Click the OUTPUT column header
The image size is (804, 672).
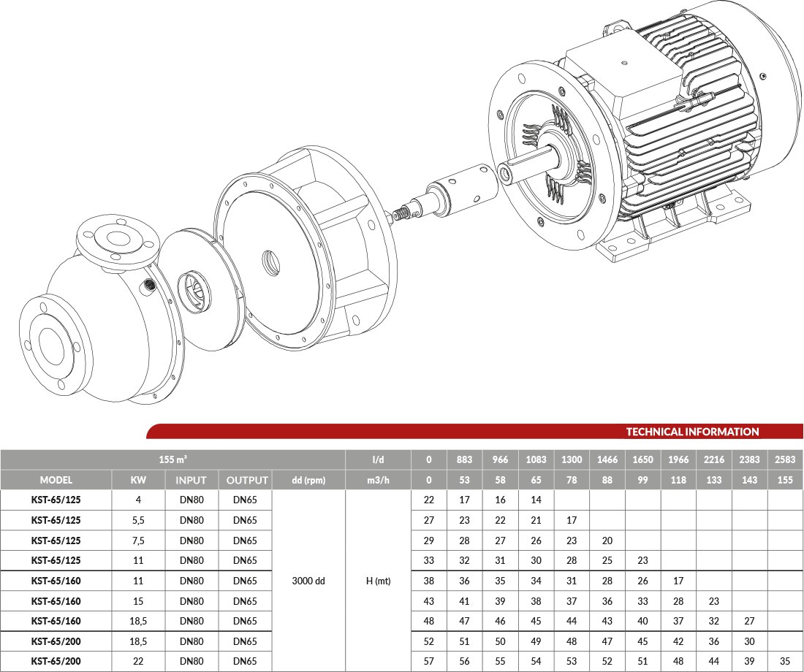pyautogui.click(x=246, y=481)
